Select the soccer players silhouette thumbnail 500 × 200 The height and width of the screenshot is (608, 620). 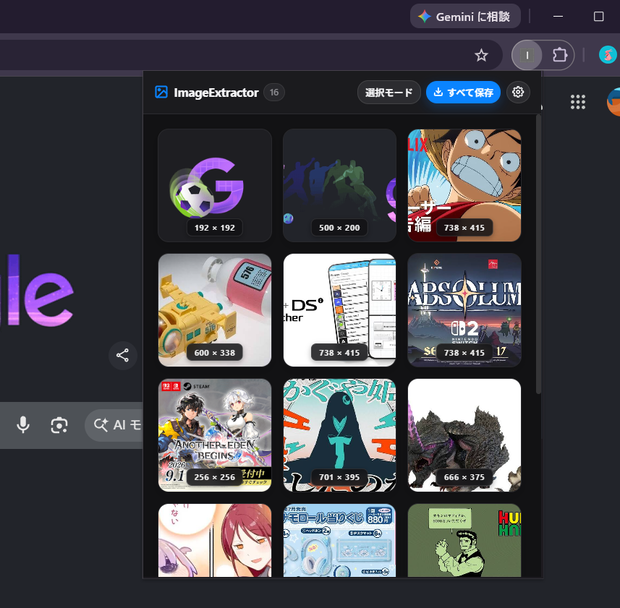(340, 185)
